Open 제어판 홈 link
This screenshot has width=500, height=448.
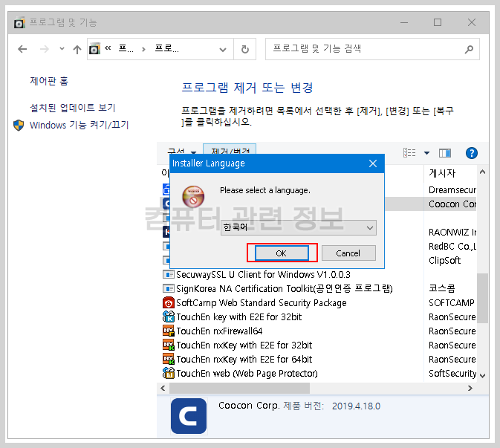[49, 81]
